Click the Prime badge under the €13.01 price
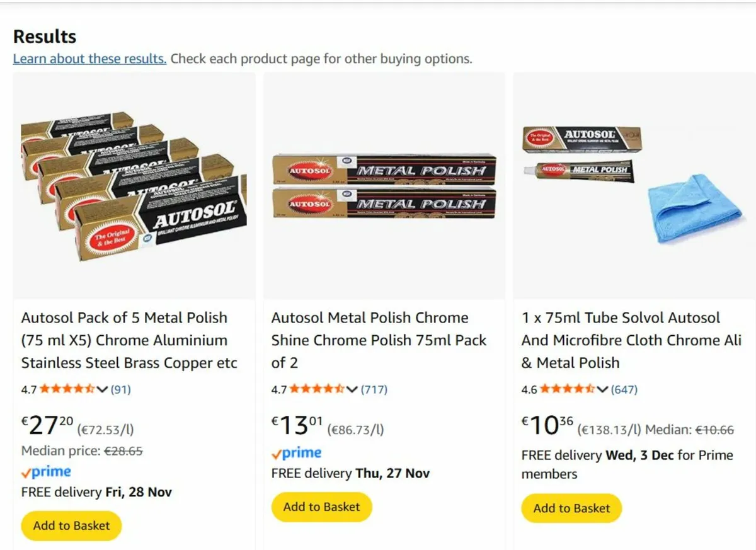 coord(296,452)
